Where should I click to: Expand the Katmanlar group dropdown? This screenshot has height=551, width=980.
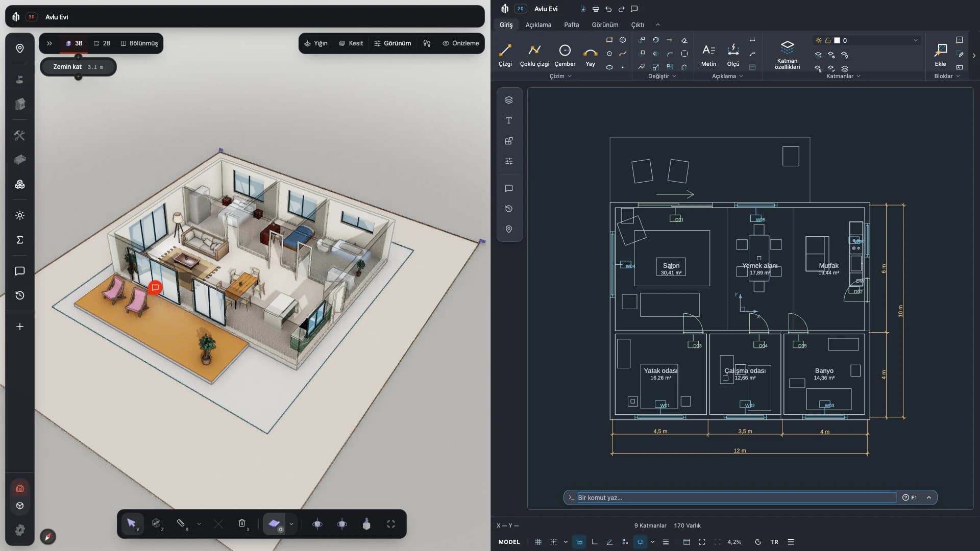click(x=843, y=76)
